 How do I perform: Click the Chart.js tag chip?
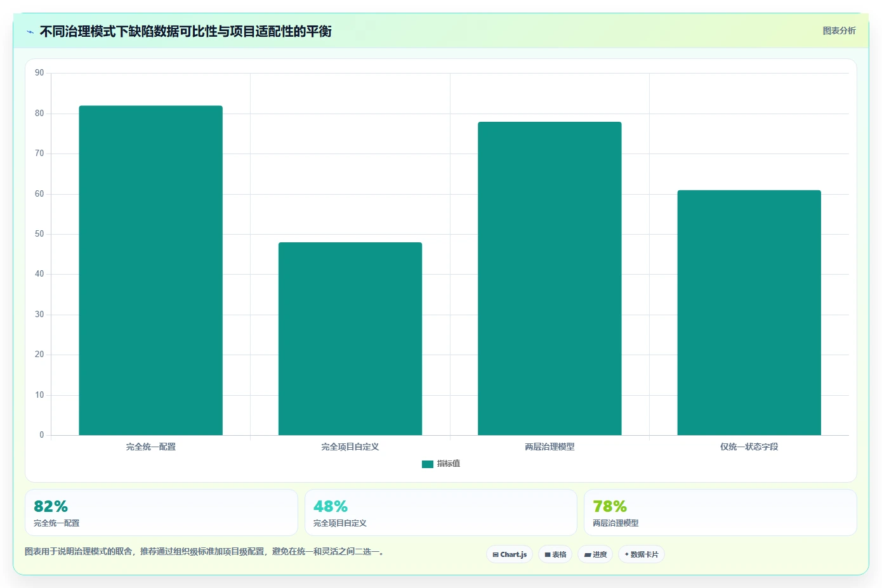click(x=510, y=554)
